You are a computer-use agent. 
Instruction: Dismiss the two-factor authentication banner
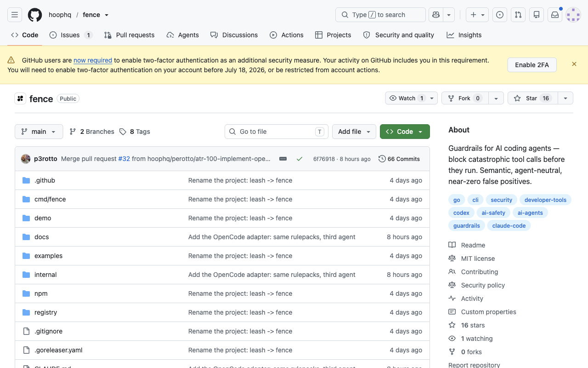coord(574,64)
